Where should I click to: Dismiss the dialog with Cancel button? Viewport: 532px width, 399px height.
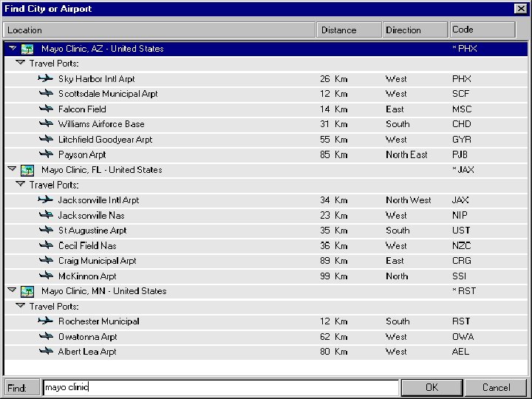click(496, 387)
